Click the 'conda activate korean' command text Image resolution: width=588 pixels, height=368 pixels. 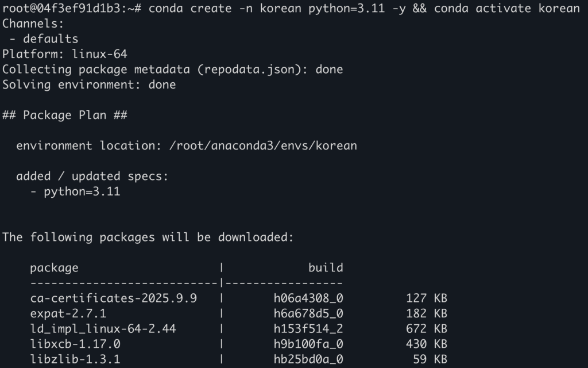(506, 9)
